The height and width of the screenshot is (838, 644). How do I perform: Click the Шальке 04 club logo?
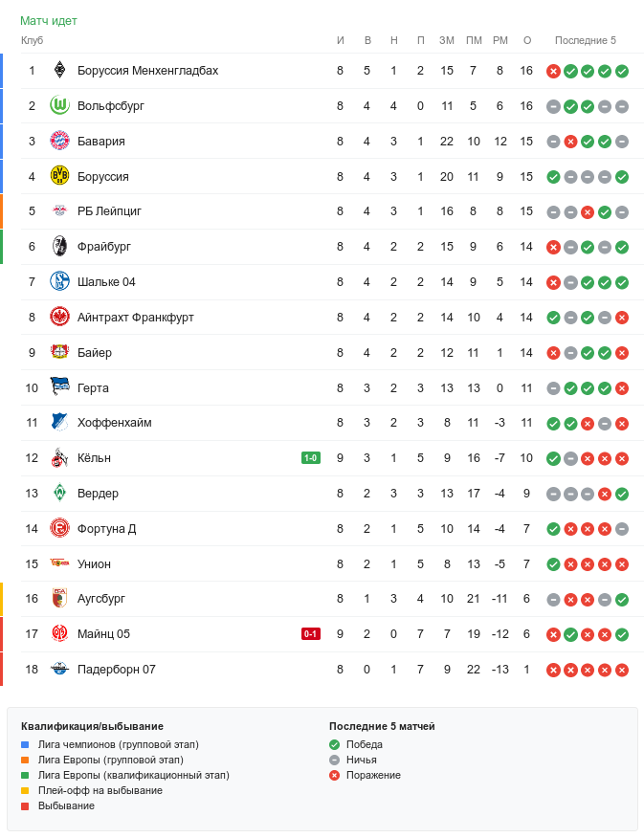click(60, 282)
